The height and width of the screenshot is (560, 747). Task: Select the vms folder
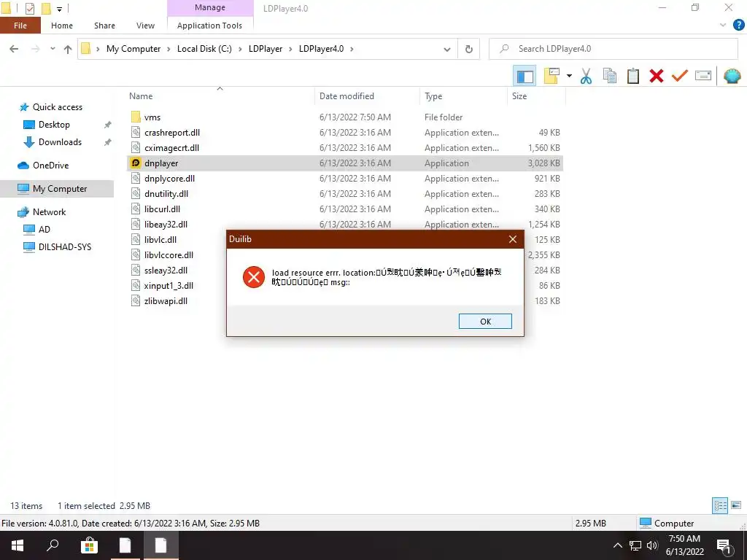[x=152, y=117]
